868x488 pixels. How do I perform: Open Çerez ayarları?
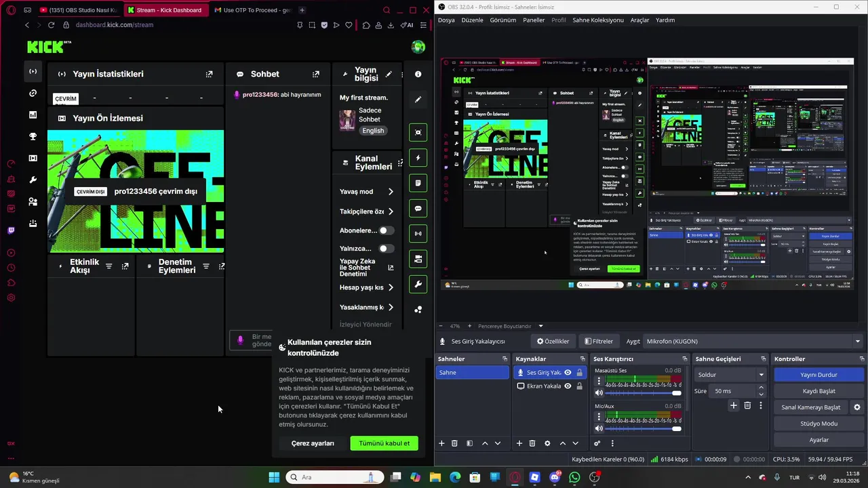point(313,443)
